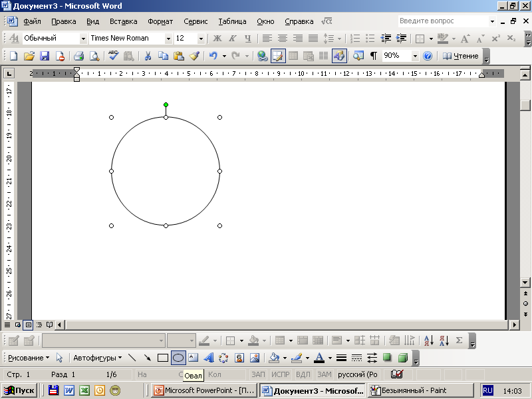This screenshot has height=399, width=532.
Task: Toggle Bold formatting (Ж)
Action: [217, 39]
